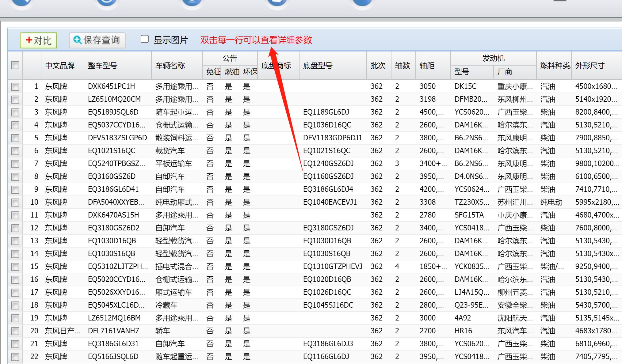Image resolution: width=622 pixels, height=364 pixels.
Task: Click the engine 型号 sub-column header
Action: point(472,72)
